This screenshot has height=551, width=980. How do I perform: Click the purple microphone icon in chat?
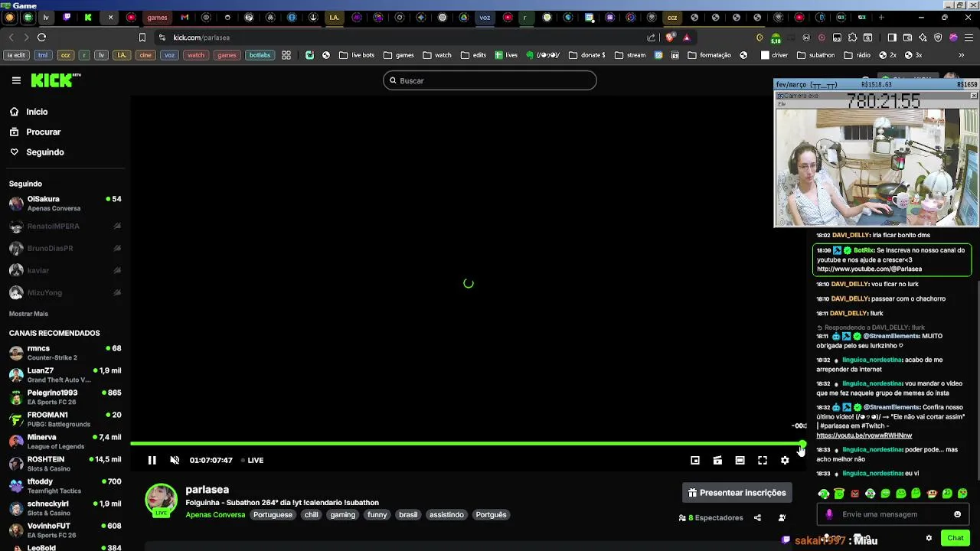coord(829,514)
